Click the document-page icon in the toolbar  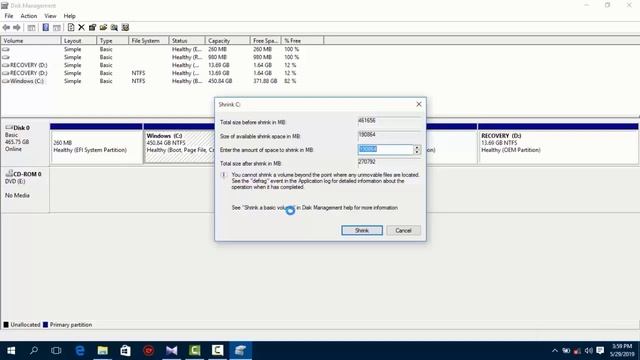coord(71,27)
